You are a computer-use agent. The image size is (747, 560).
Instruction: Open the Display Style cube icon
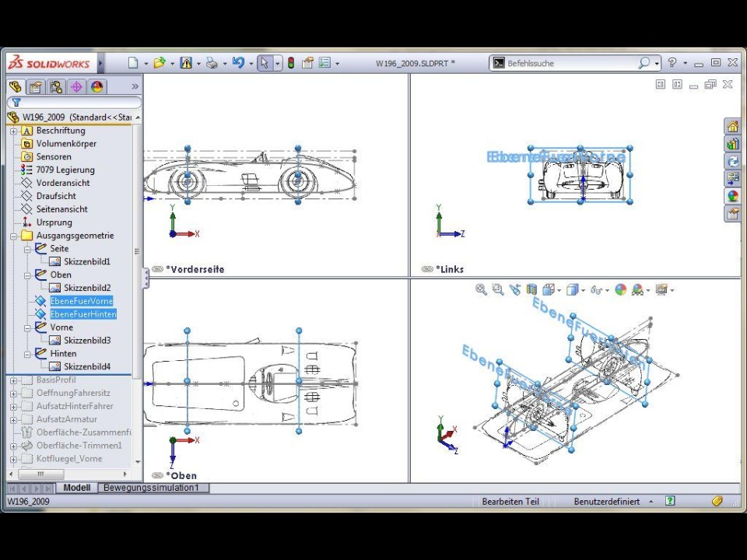pyautogui.click(x=572, y=289)
